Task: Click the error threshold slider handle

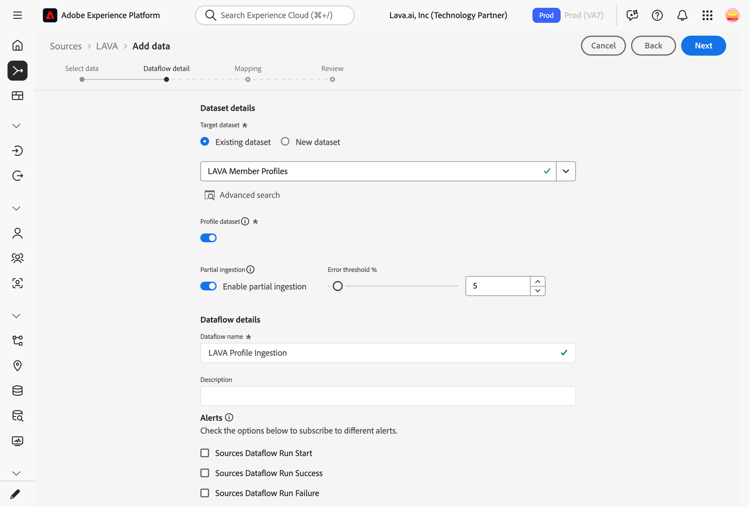Action: click(x=337, y=286)
